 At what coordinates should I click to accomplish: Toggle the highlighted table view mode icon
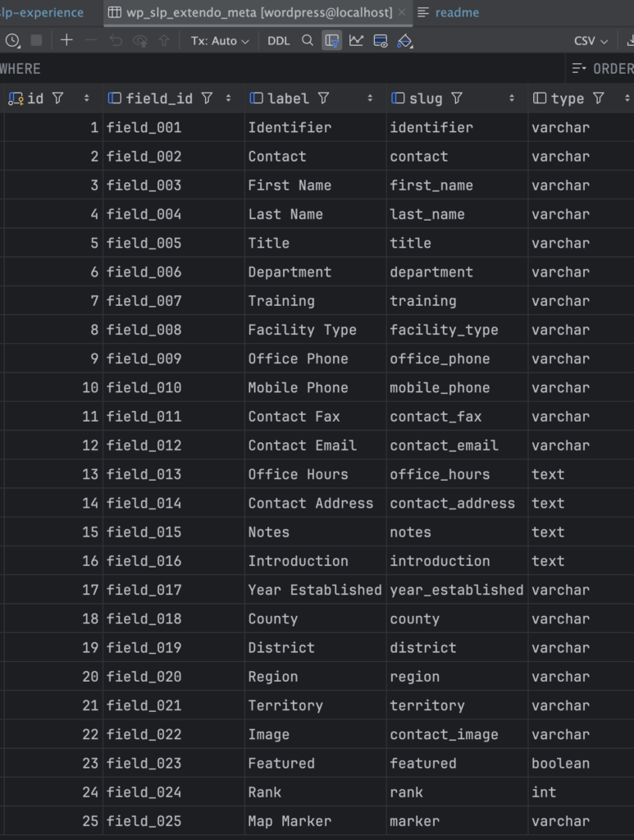pos(331,40)
